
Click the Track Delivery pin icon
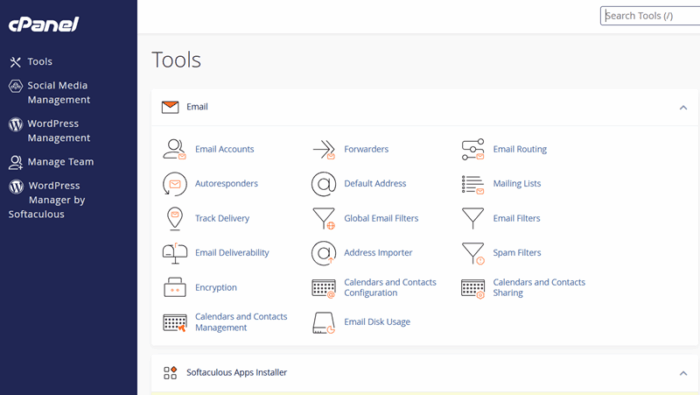[175, 219]
